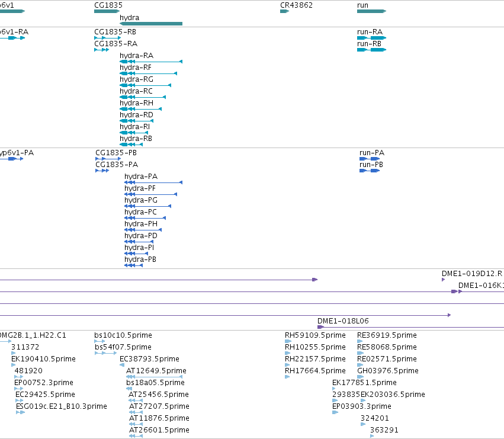Select clone DME1-019D12.R
The height and width of the screenshot is (439, 504).
(472, 274)
